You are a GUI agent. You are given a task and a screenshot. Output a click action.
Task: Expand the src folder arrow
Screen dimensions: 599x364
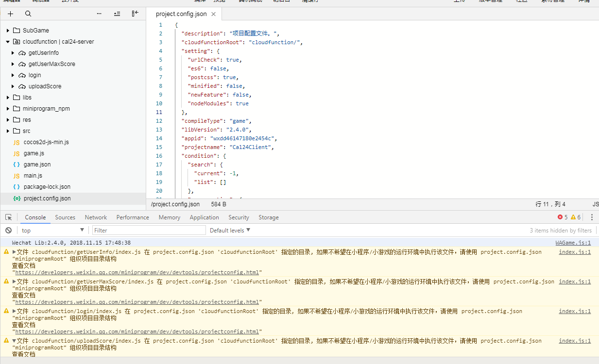(8, 131)
